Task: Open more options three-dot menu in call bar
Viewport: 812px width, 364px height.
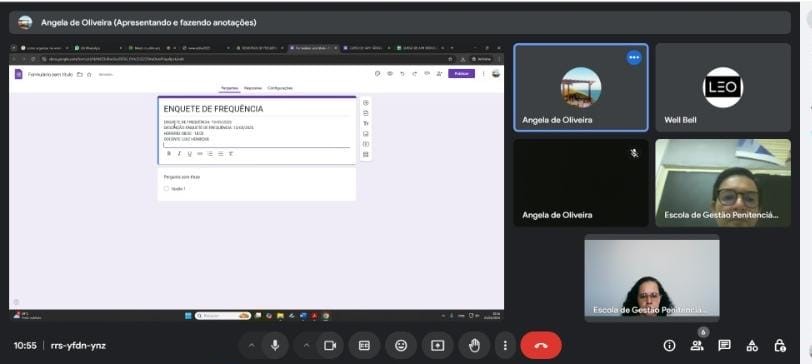Action: pyautogui.click(x=505, y=345)
